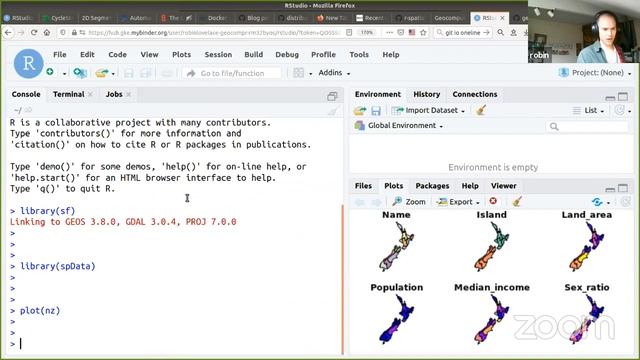This screenshot has height=360, width=640.
Task: Refresh the environment pane
Action: pos(620,110)
